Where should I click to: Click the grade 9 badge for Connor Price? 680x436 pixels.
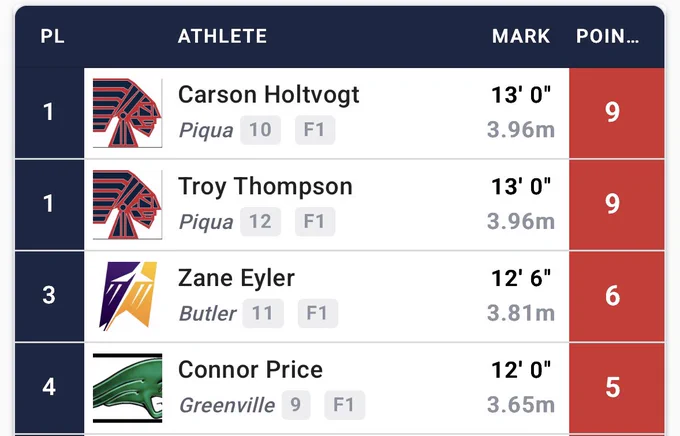[296, 405]
